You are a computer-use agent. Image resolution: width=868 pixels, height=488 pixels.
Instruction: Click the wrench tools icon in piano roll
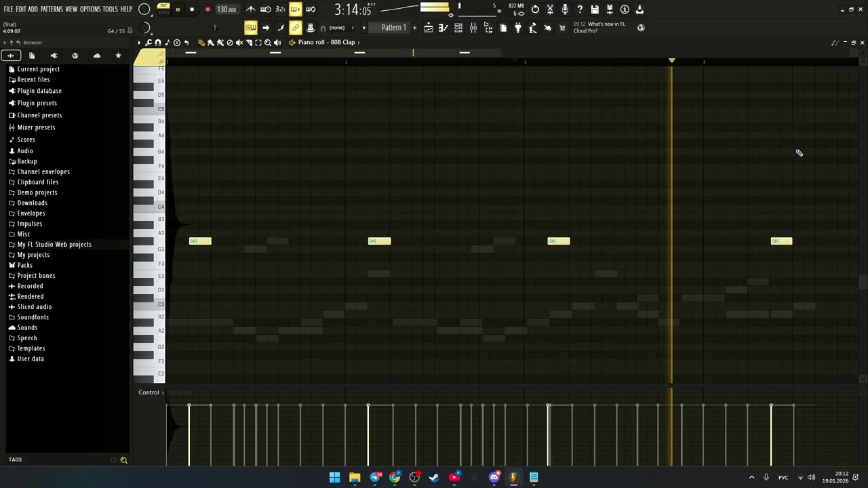click(x=149, y=42)
